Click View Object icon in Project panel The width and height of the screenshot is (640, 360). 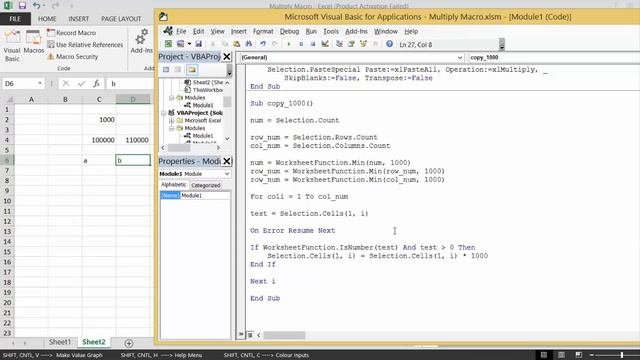[x=178, y=70]
